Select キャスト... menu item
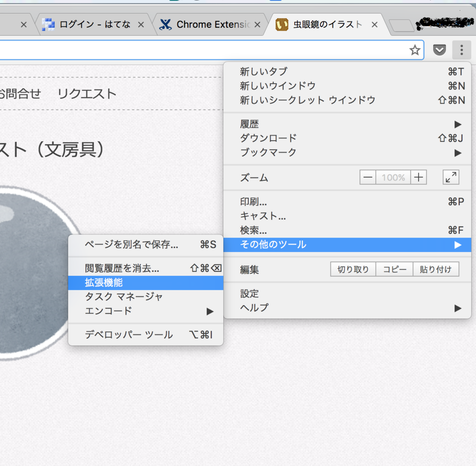The image size is (476, 466). 347,216
